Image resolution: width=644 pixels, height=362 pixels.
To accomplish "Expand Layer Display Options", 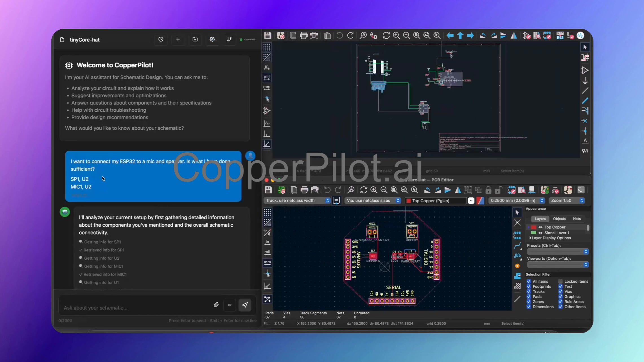I will pyautogui.click(x=550, y=238).
